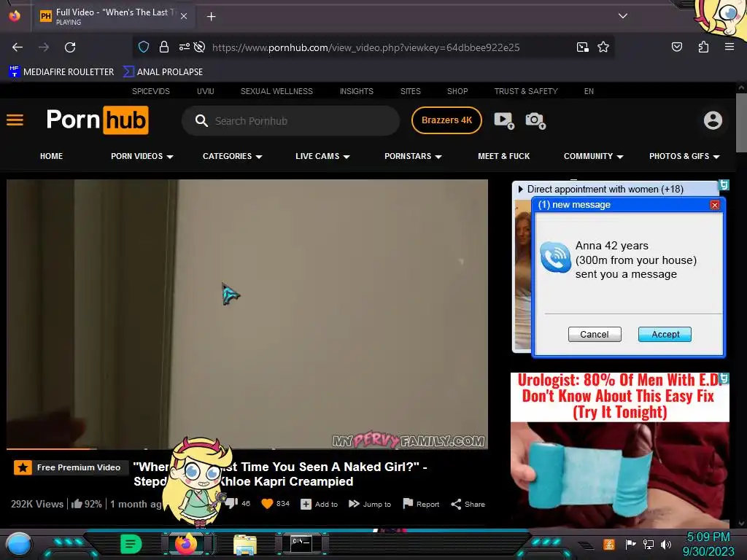Switch to the command prompt taskbar window
Screen dimensions: 747x560
pos(301,544)
